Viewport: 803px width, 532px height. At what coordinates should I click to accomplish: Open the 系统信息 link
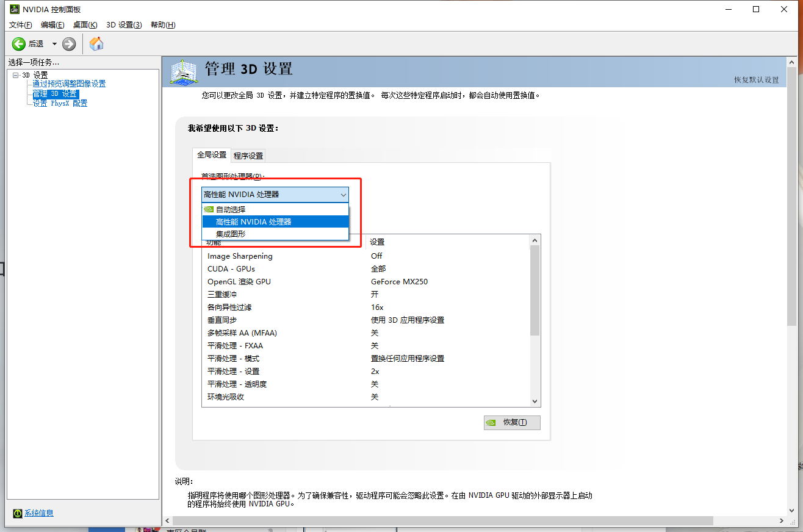39,513
